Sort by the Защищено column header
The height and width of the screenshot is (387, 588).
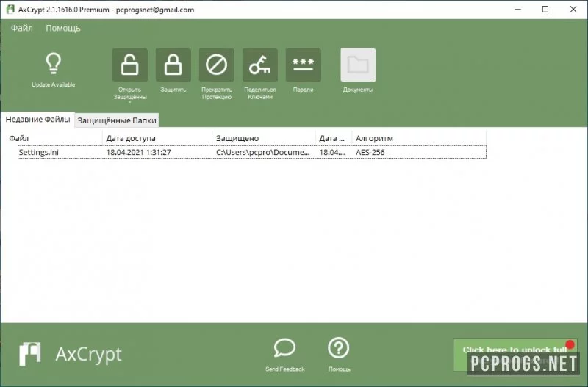(264, 138)
